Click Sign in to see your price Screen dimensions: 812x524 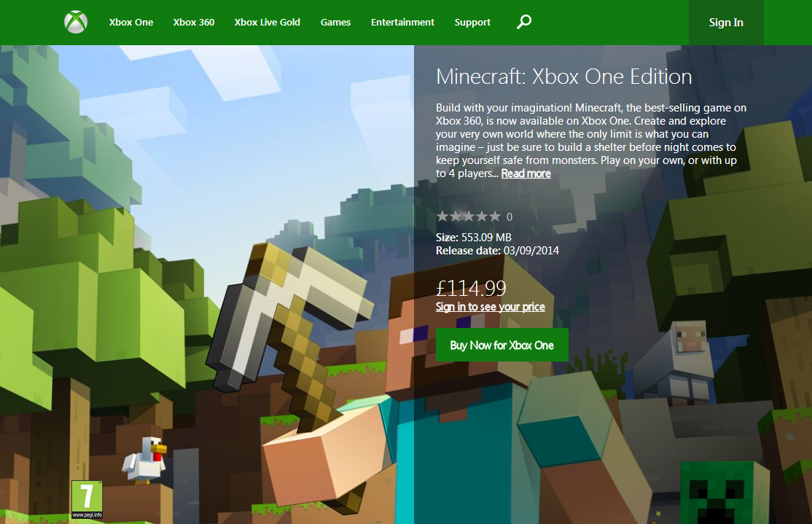(x=490, y=307)
